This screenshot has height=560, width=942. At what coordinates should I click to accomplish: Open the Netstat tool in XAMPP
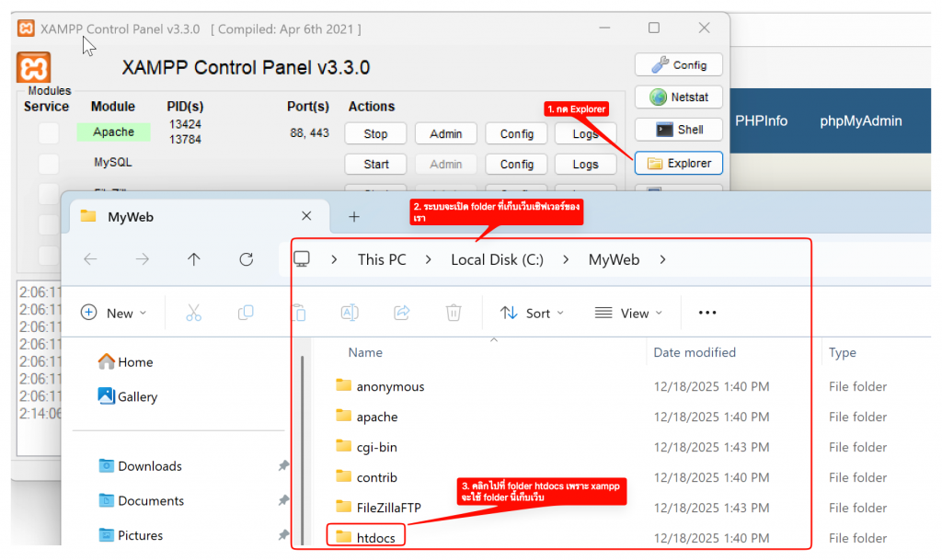[x=679, y=97]
